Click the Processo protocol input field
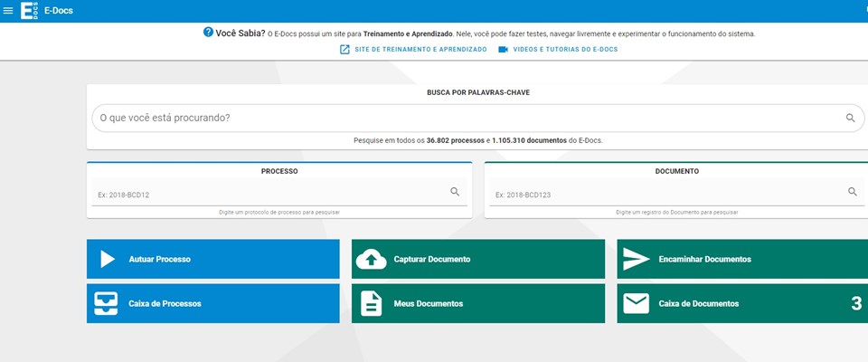 click(x=271, y=195)
